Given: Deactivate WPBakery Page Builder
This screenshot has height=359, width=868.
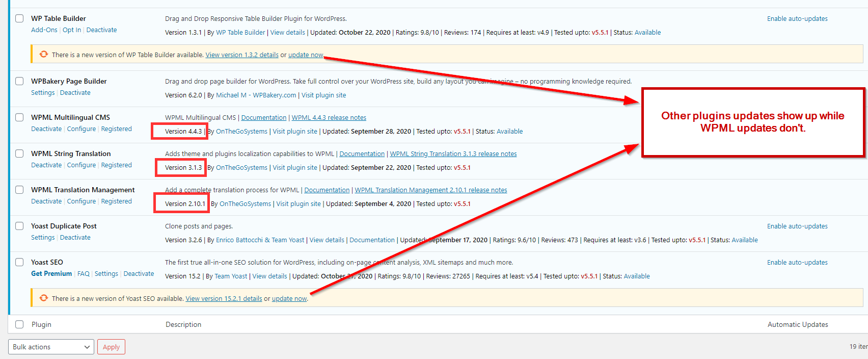Looking at the screenshot, I should 75,93.
